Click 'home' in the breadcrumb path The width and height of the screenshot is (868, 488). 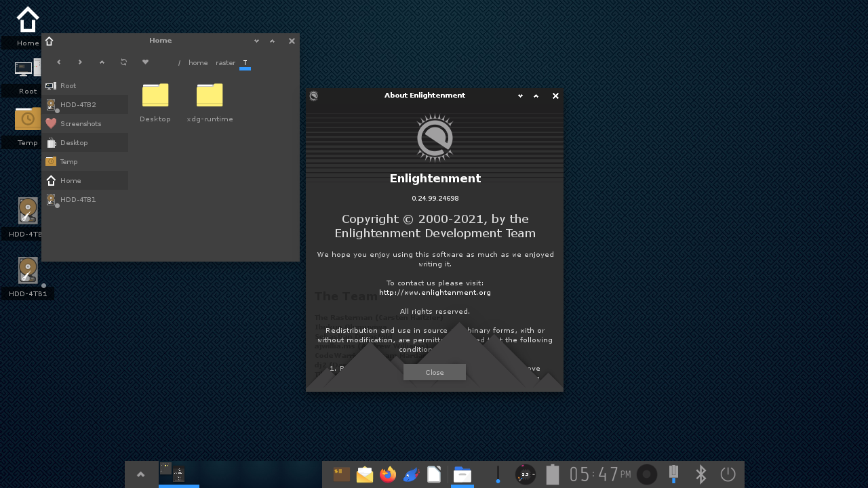(x=197, y=62)
